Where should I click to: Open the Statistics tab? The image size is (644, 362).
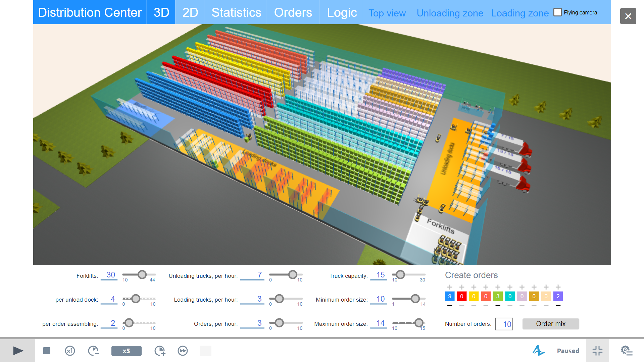tap(236, 12)
